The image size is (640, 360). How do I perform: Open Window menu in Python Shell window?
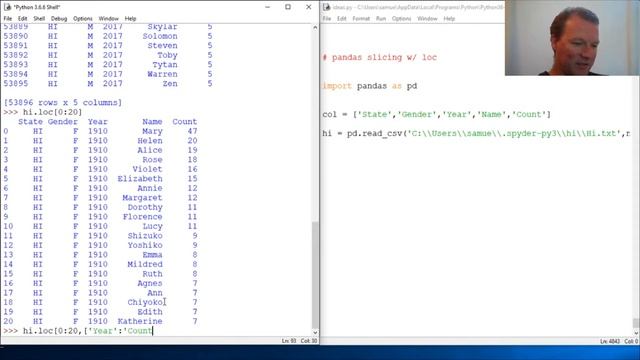pyautogui.click(x=109, y=19)
